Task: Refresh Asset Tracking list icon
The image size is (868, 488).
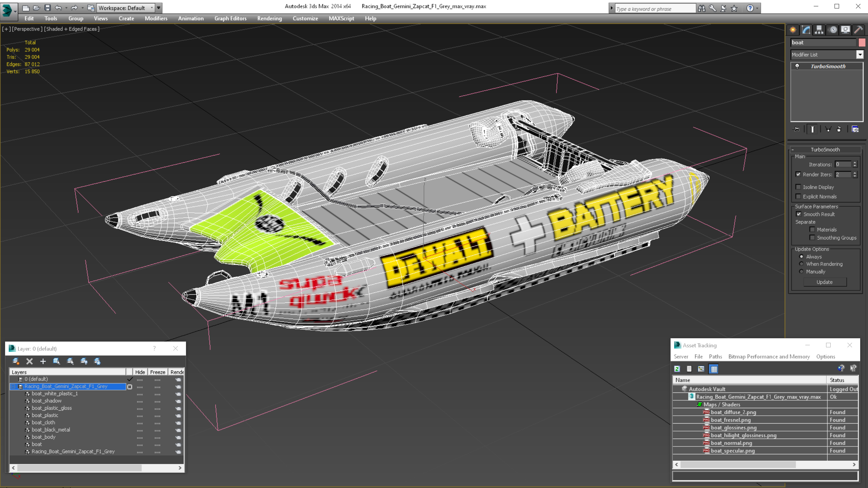Action: point(677,369)
